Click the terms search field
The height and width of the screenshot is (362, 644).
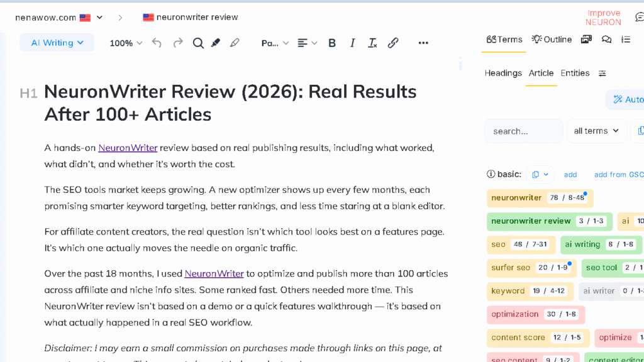(524, 131)
